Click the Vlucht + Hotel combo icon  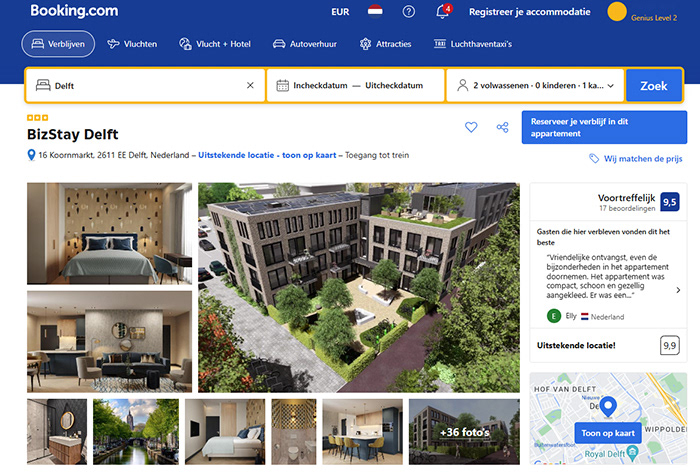pyautogui.click(x=185, y=44)
